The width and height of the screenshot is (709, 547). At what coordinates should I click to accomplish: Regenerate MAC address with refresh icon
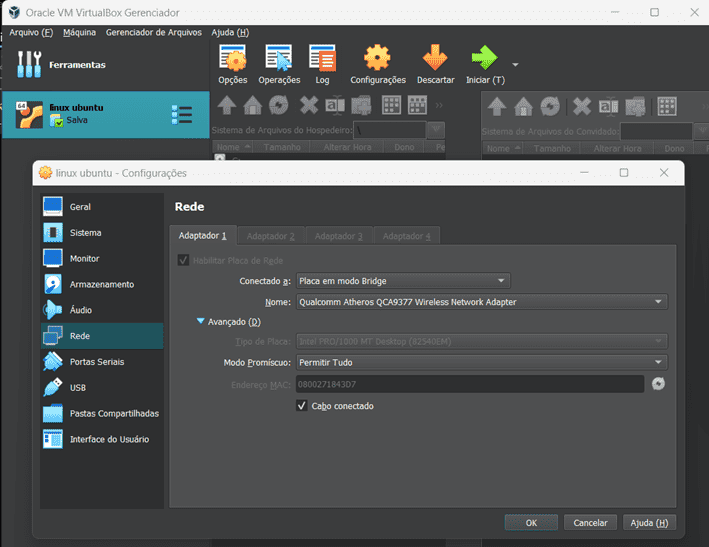tap(658, 384)
